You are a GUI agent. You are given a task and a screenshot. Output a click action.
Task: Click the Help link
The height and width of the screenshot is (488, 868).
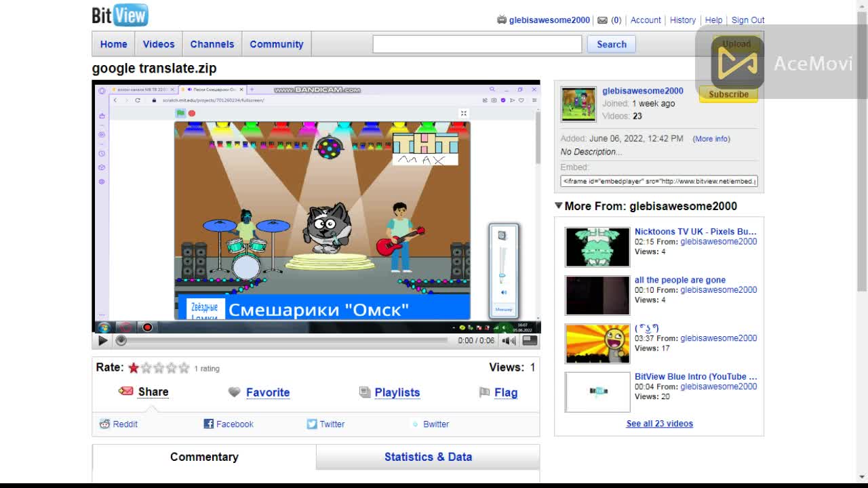713,20
